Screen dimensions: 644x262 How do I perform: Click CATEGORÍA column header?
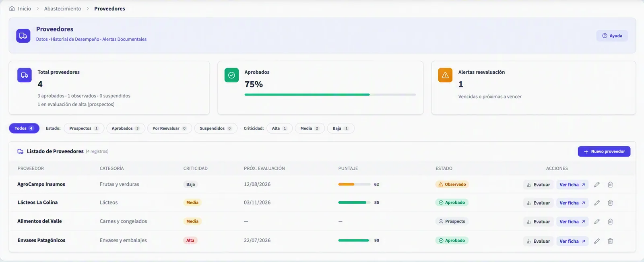pyautogui.click(x=112, y=168)
